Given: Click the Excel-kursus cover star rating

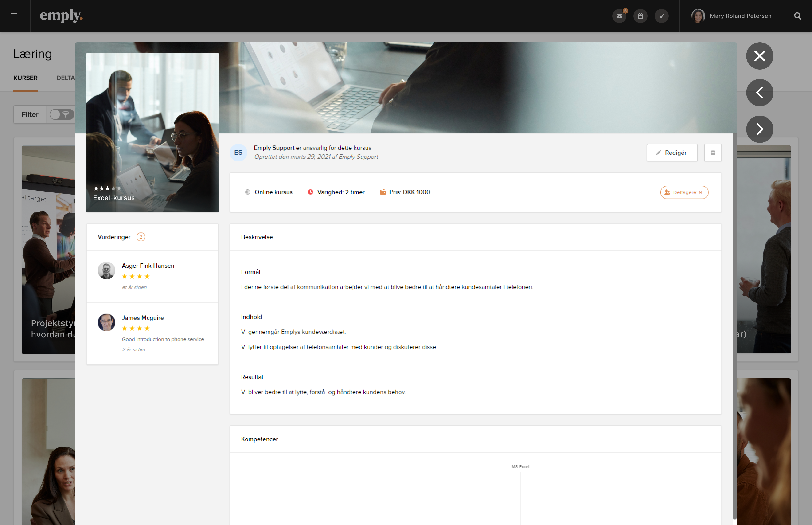Looking at the screenshot, I should (107, 188).
